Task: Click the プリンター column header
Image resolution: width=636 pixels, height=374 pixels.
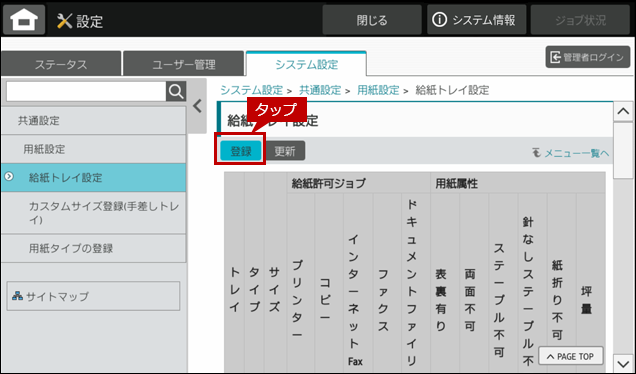Action: (x=297, y=299)
